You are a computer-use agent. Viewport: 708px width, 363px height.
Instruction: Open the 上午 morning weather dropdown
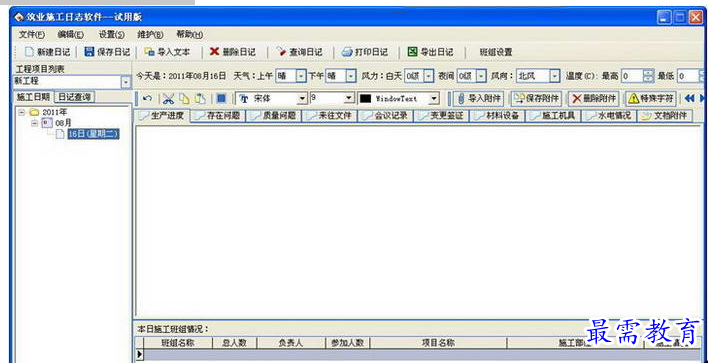301,76
